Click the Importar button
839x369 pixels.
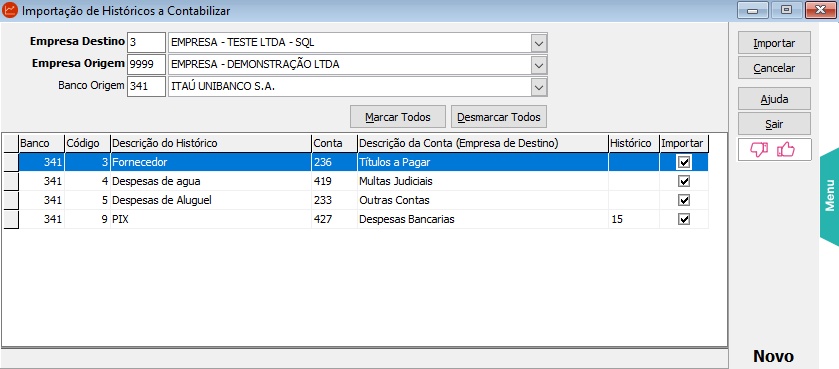[774, 43]
